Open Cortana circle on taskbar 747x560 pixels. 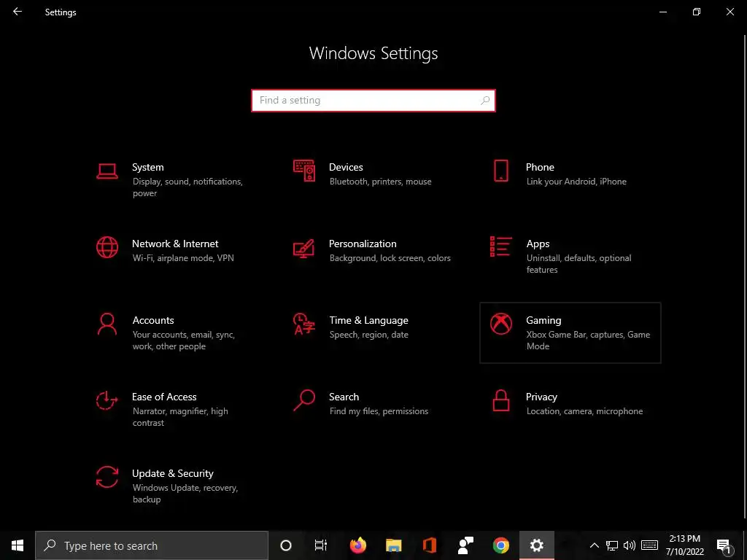pyautogui.click(x=286, y=545)
